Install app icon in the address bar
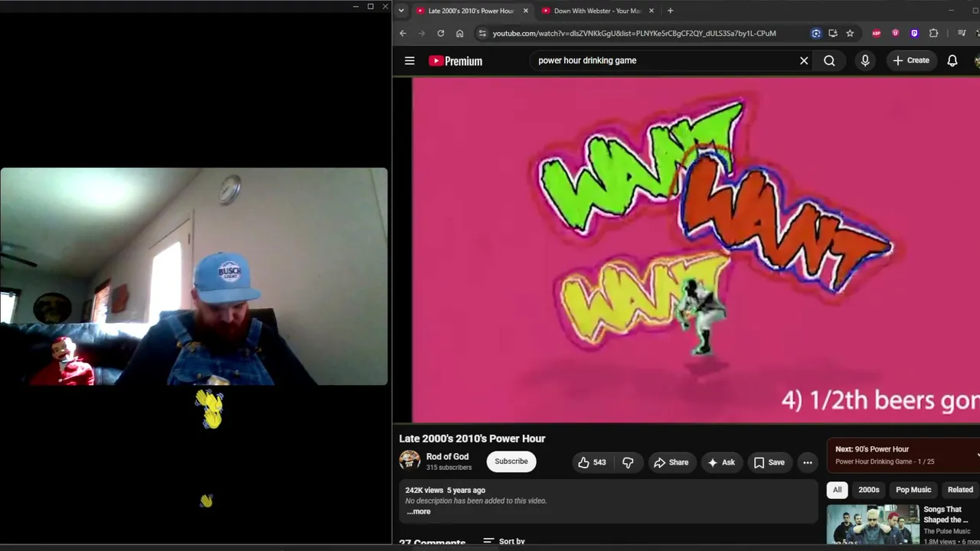Viewport: 980px width, 551px height. point(833,33)
